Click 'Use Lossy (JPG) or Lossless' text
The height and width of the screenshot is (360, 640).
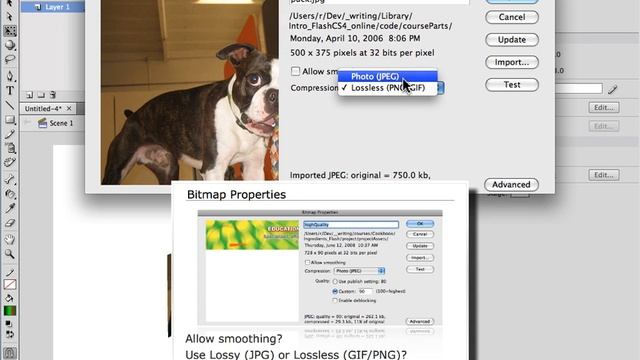(296, 354)
